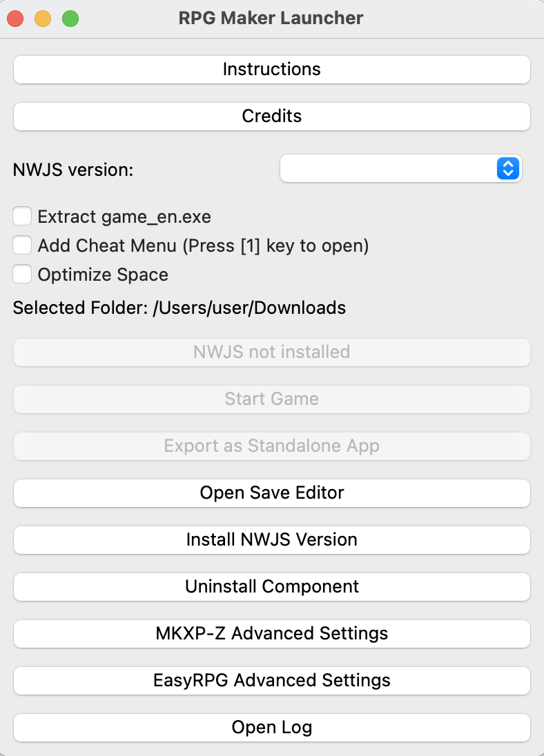
Task: Click the RPG Maker Launcher title
Action: 271,19
